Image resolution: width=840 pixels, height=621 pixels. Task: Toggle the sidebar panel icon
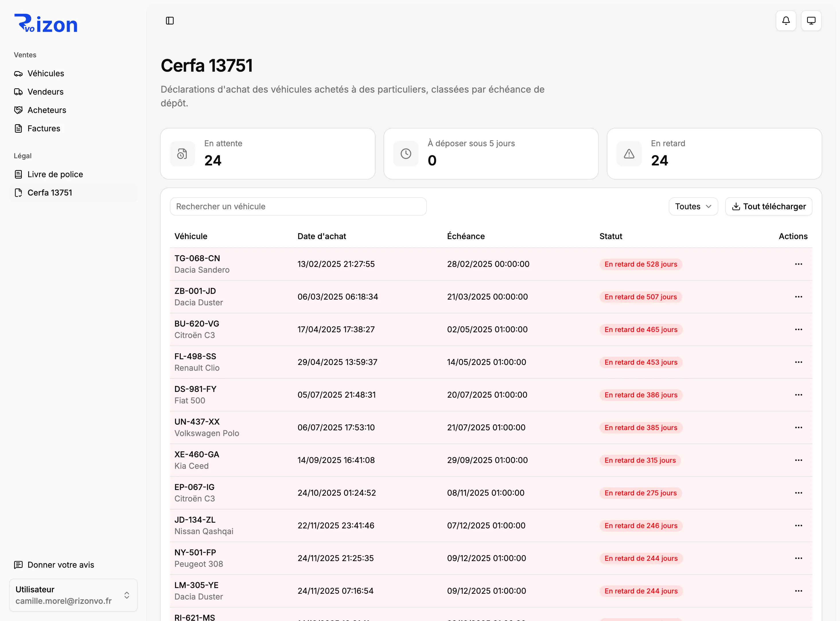170,21
